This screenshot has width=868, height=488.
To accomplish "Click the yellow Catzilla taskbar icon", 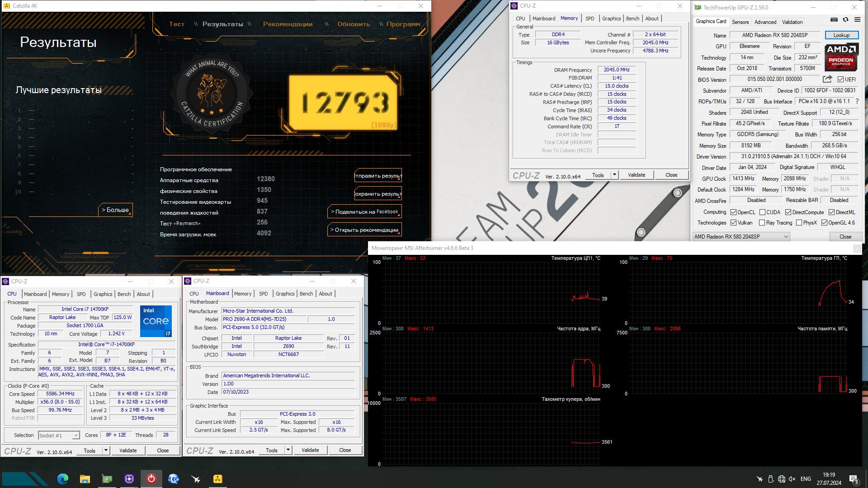I will pos(218,479).
